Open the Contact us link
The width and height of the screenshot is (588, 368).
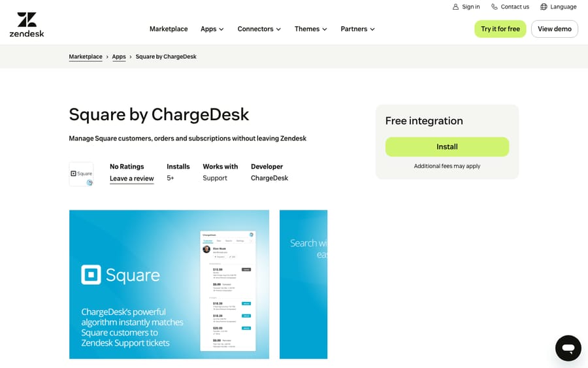pyautogui.click(x=510, y=7)
